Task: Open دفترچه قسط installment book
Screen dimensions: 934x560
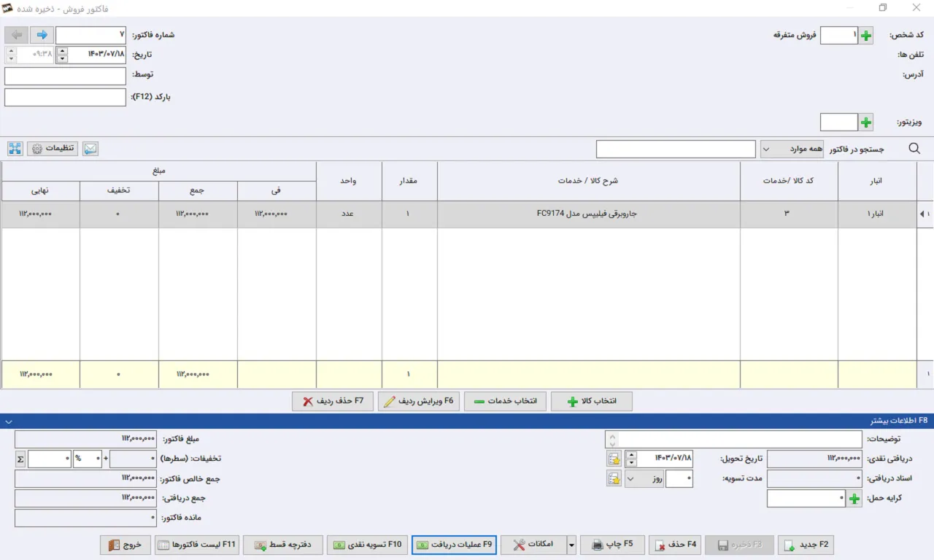Action: pos(282,545)
